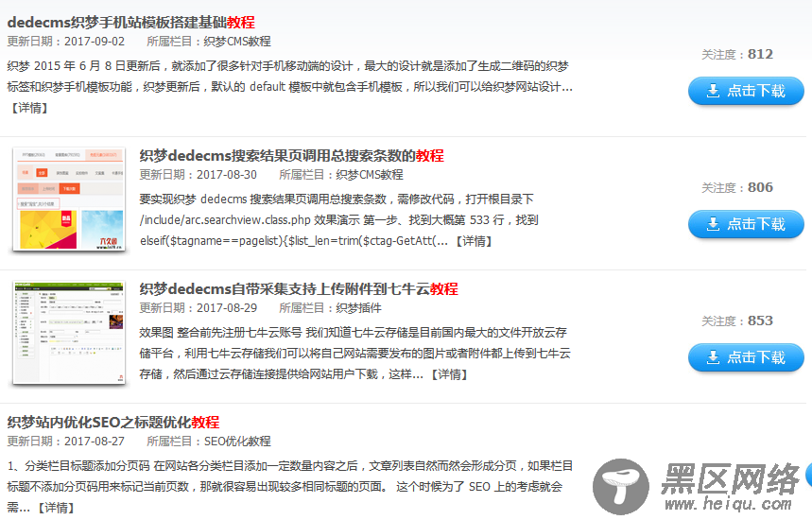Click 点击下载 button beside 关注度 806
Screen dimensions: 812x520
pyautogui.click(x=746, y=224)
